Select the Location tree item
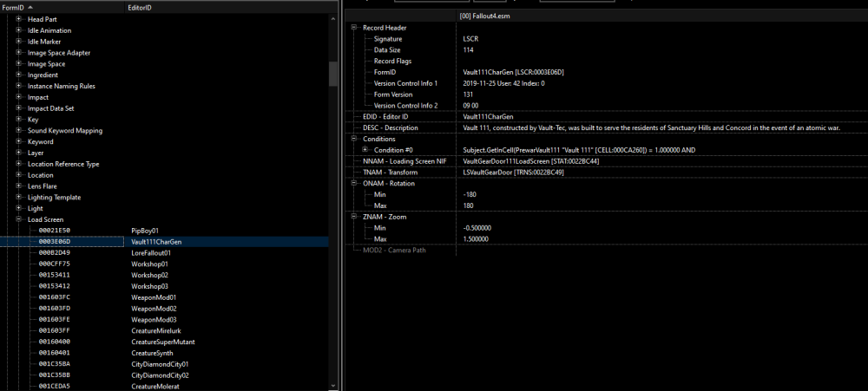 point(41,175)
